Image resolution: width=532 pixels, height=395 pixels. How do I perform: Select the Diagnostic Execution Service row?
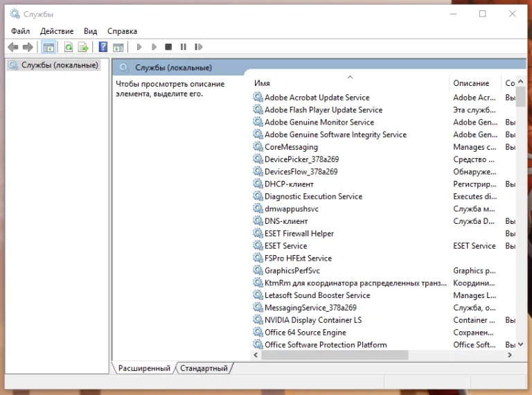coord(384,196)
